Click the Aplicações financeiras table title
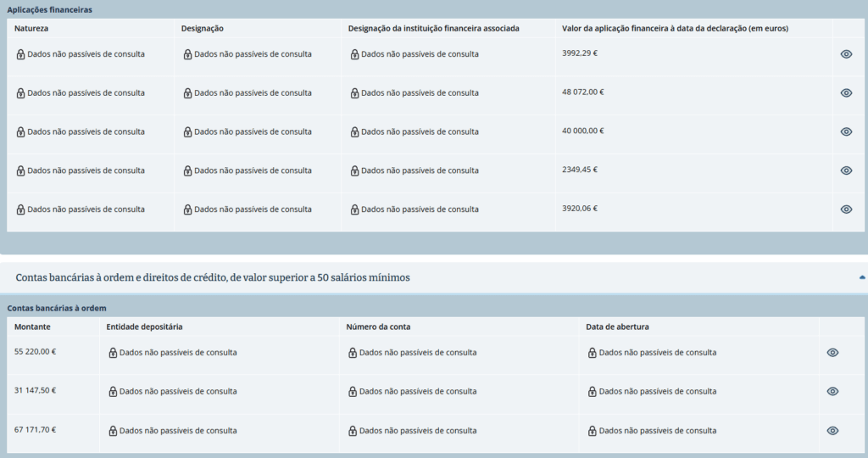868x458 pixels. pyautogui.click(x=50, y=9)
